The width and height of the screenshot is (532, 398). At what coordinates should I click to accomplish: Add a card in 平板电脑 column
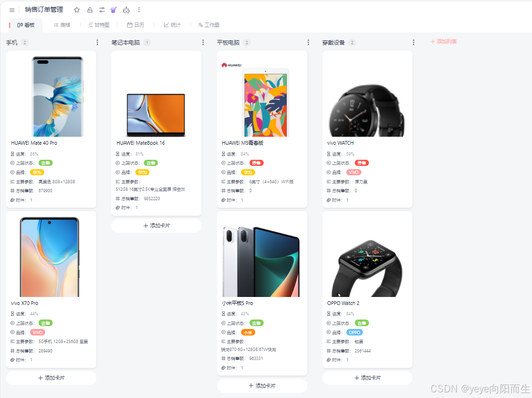click(262, 385)
